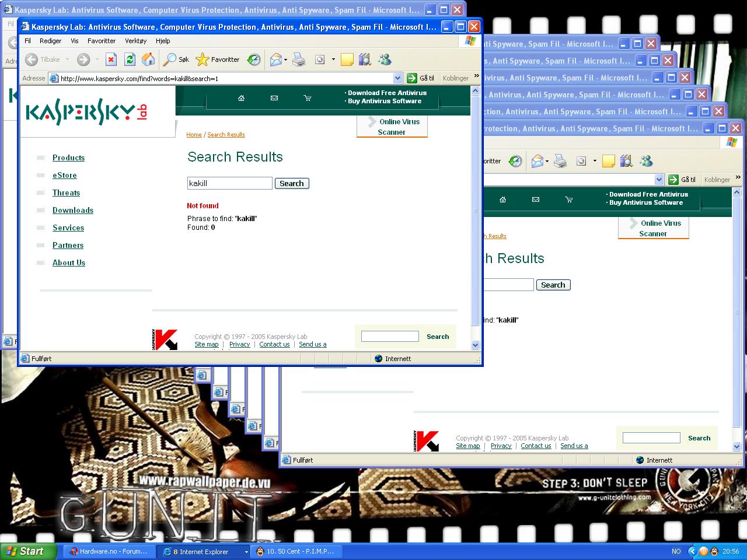The height and width of the screenshot is (560, 747).
Task: Click Print icon in back right window toolbar
Action: pos(560,161)
